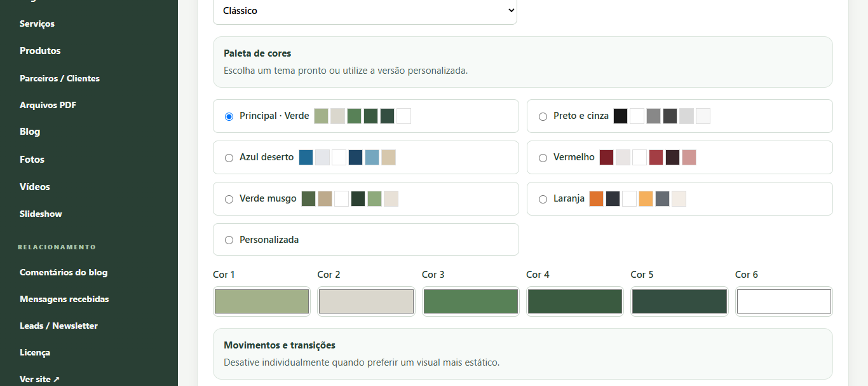Viewport: 868px width, 386px height.
Task: Navigate to Parceiros / Clientes
Action: 60,78
